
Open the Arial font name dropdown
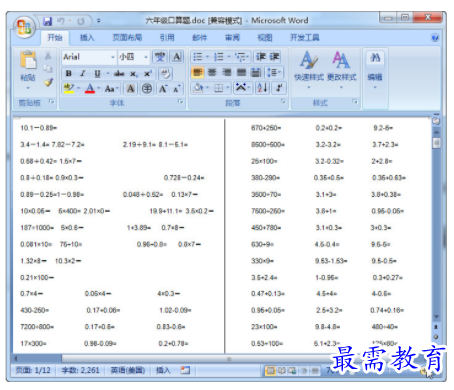113,57
